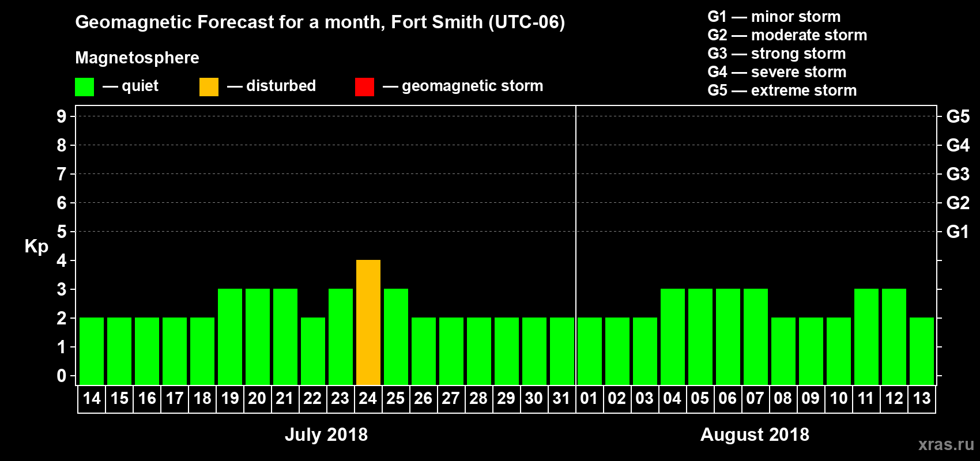Click the Kp axis value 5
The image size is (980, 461).
point(62,232)
